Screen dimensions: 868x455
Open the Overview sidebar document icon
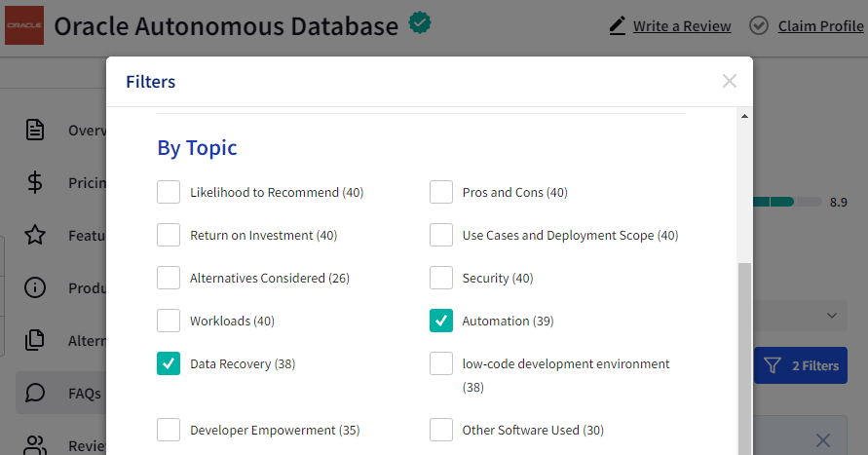[35, 130]
